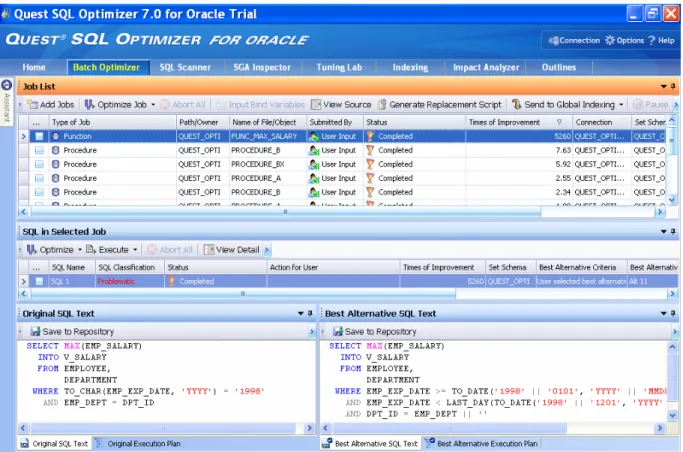Open Optimize Job dropdown arrow
Viewport: 683px width, 452px height.
pyautogui.click(x=153, y=105)
